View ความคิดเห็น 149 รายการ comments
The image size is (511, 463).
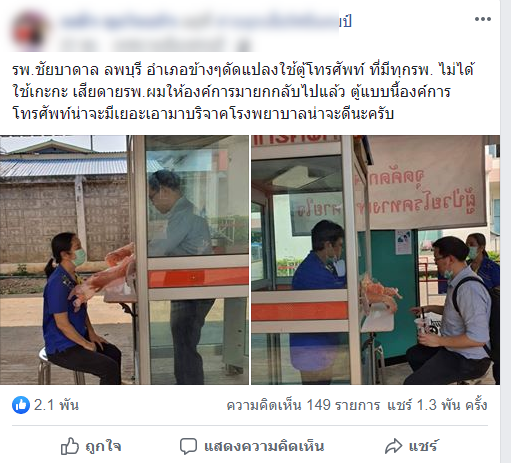(x=303, y=405)
